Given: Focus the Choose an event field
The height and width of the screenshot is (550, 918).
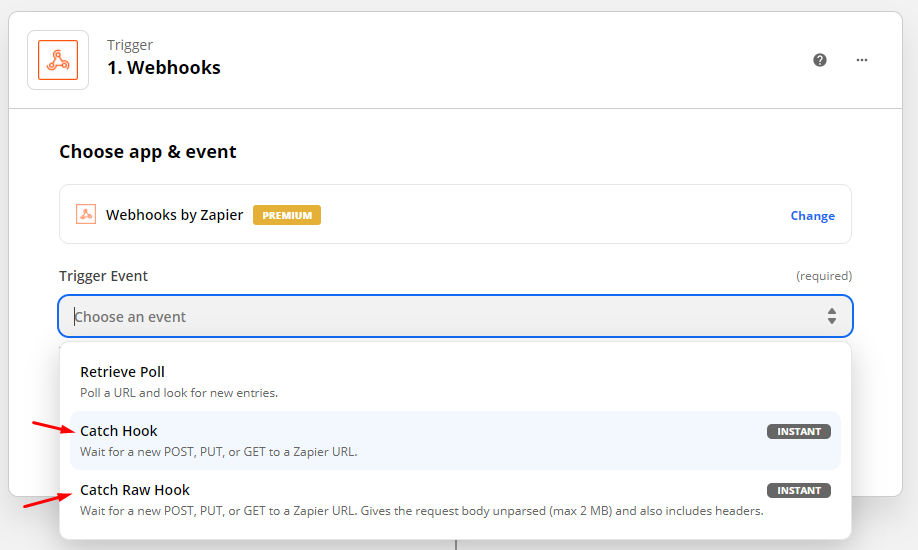Looking at the screenshot, I should (455, 316).
